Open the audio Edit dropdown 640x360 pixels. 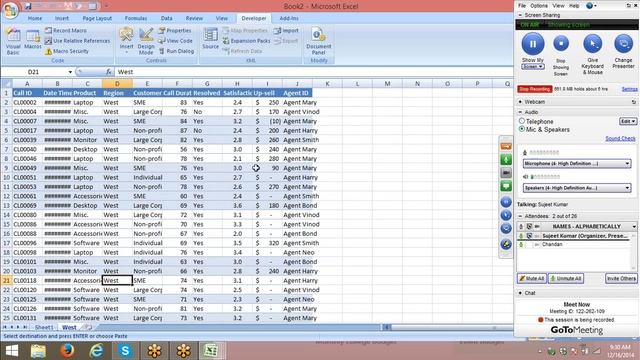pos(628,121)
